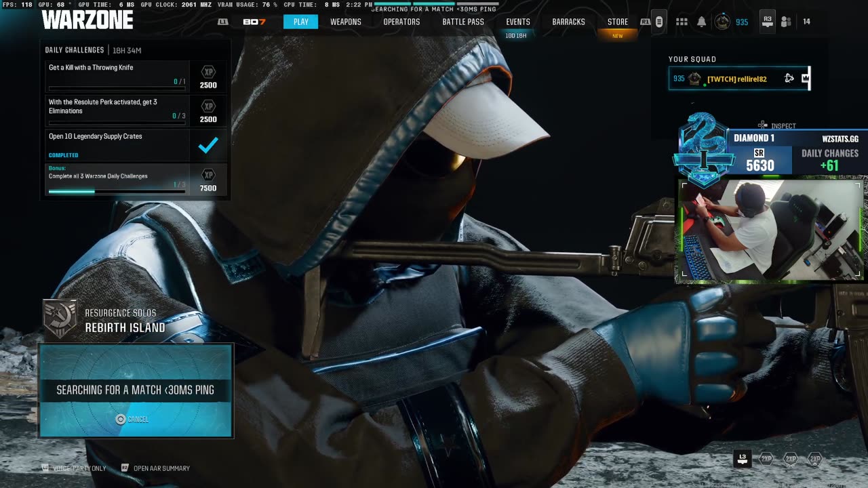This screenshot has height=488, width=868.
Task: Click the WARZONE logo
Action: point(87,20)
